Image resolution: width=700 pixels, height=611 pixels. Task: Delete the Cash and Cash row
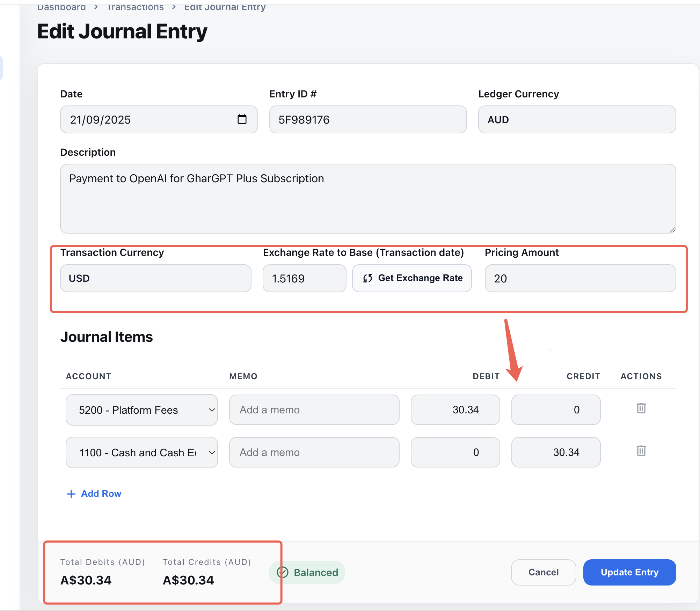[x=641, y=451]
